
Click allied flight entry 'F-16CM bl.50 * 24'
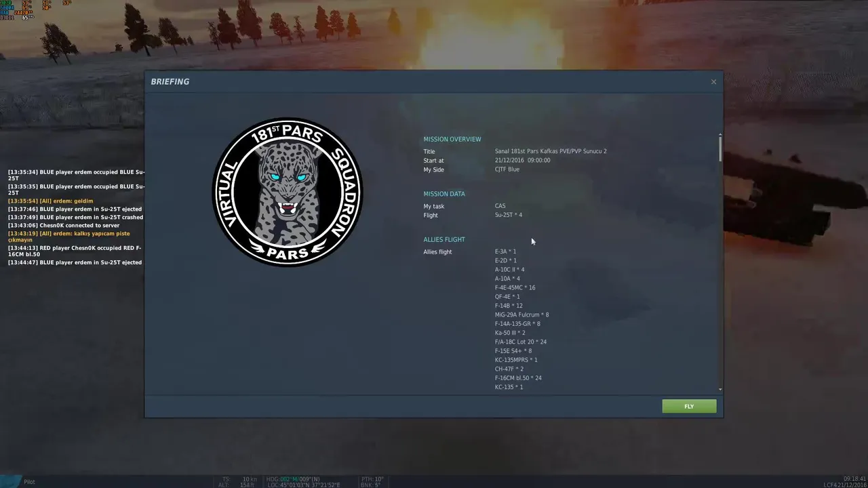pos(518,378)
